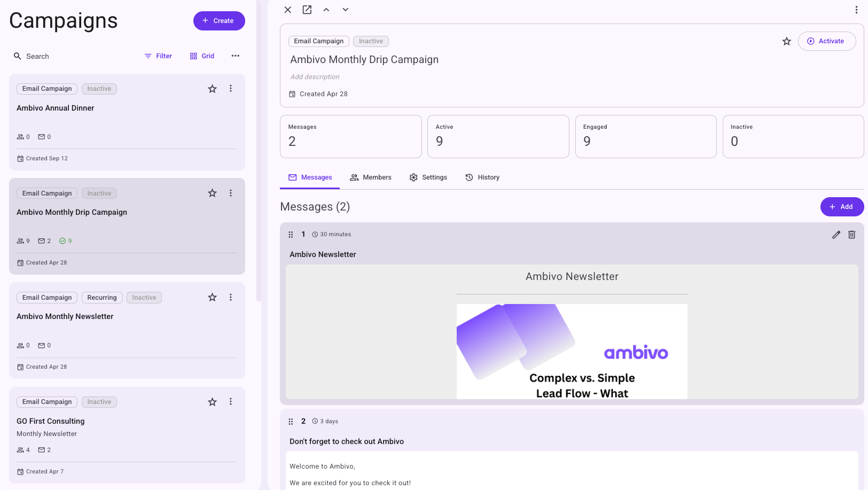Click Created Apr 28 date in detail header
Viewport: 868px width, 490px height.
(x=318, y=94)
